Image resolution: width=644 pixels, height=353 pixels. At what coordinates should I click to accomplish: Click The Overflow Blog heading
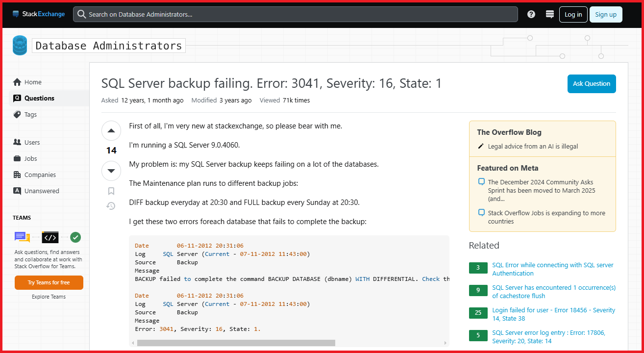509,132
